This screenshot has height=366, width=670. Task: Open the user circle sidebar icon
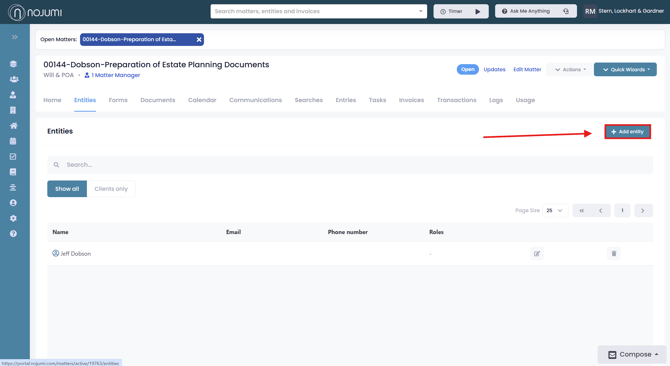(13, 203)
